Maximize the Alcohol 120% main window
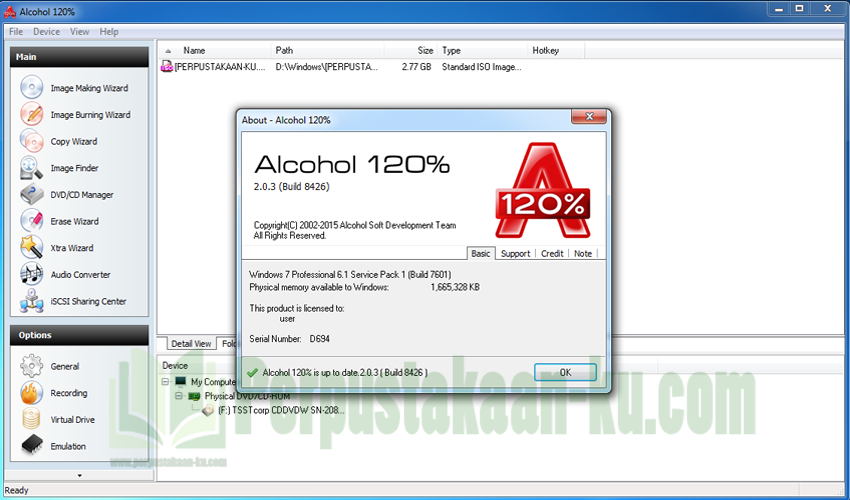Screen dimensions: 850x500 point(800,9)
